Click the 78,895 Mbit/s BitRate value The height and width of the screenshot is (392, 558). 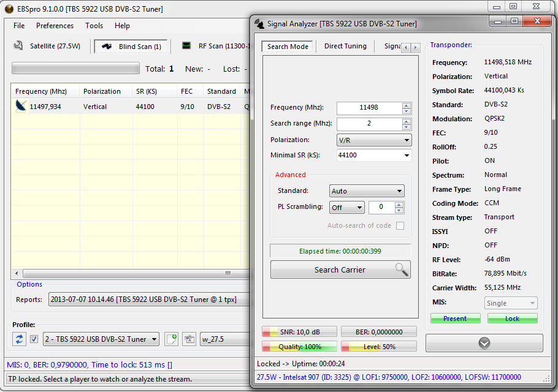point(505,273)
